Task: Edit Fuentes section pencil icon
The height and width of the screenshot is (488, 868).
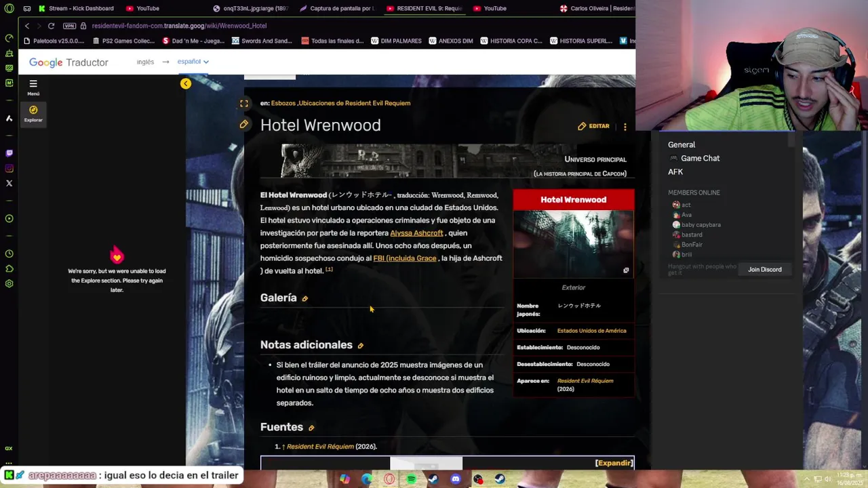Action: click(x=311, y=428)
